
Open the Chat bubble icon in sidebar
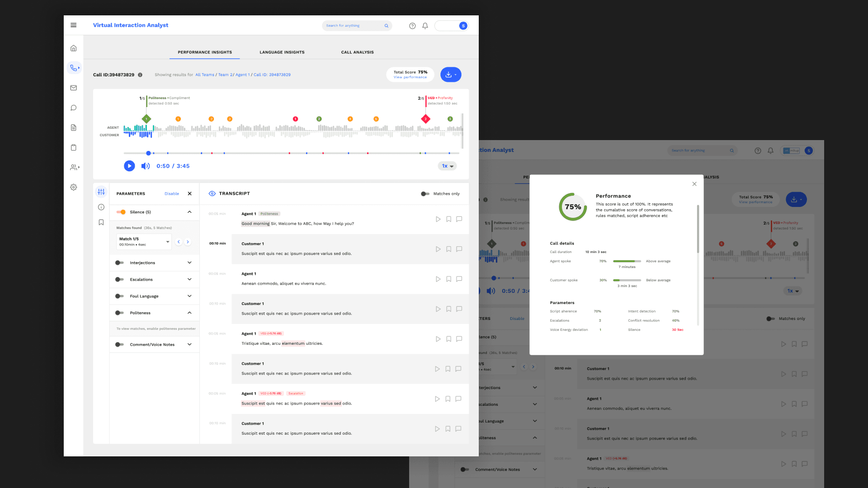(74, 108)
